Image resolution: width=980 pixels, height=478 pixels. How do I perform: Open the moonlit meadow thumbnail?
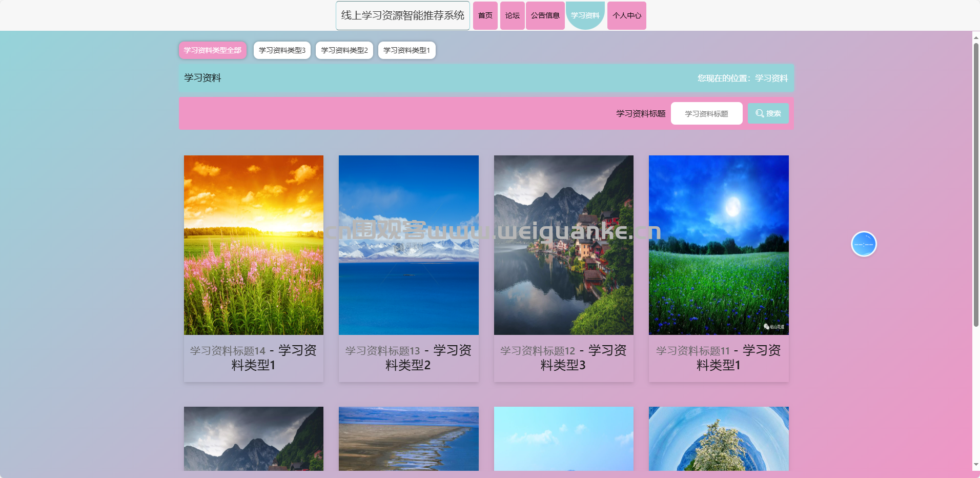pyautogui.click(x=719, y=245)
